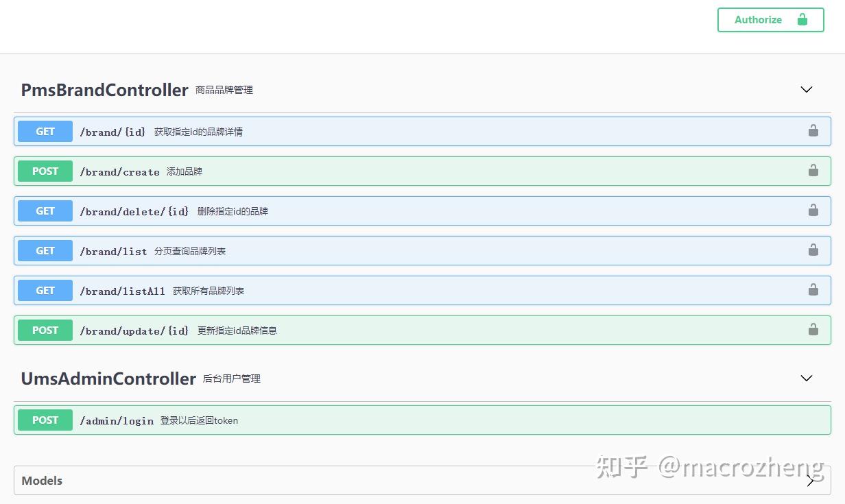The image size is (845, 504).
Task: Click the lock icon on /admin/login endpoint
Action: click(813, 420)
